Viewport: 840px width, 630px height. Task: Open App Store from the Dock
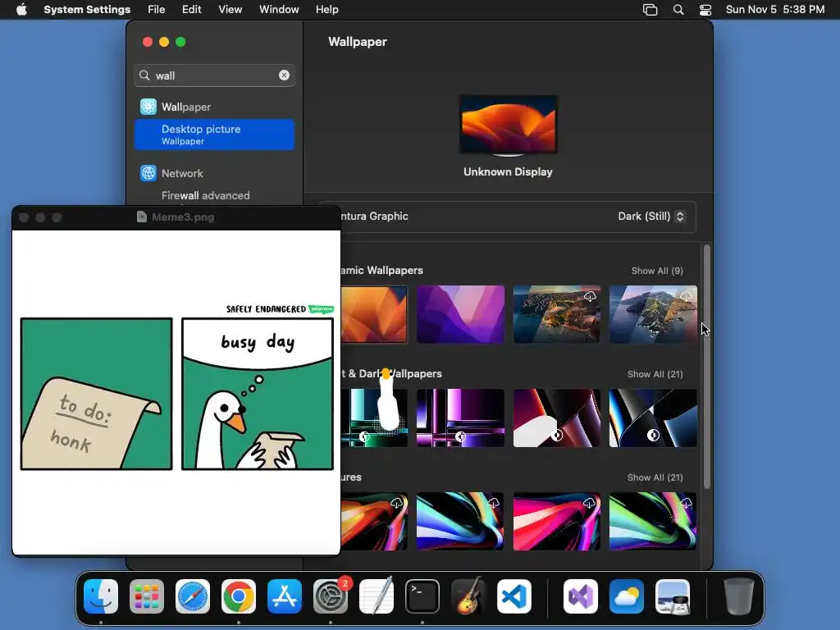click(285, 596)
